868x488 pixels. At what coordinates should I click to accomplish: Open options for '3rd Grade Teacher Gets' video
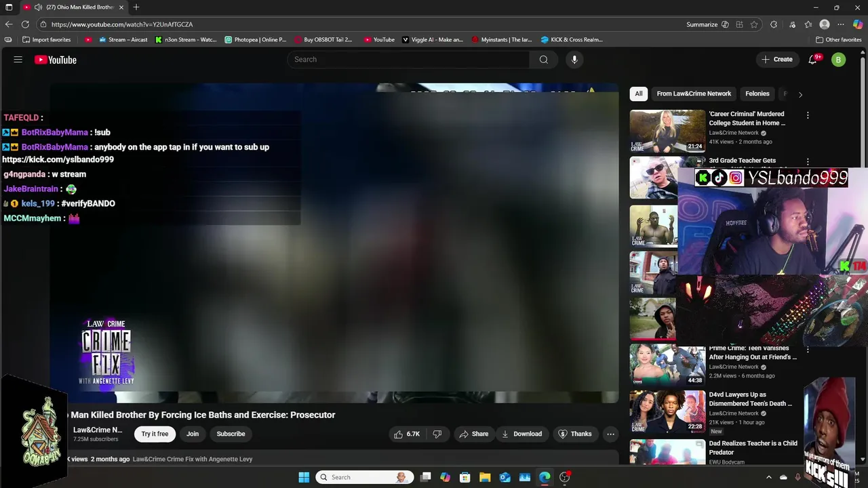pos(808,162)
